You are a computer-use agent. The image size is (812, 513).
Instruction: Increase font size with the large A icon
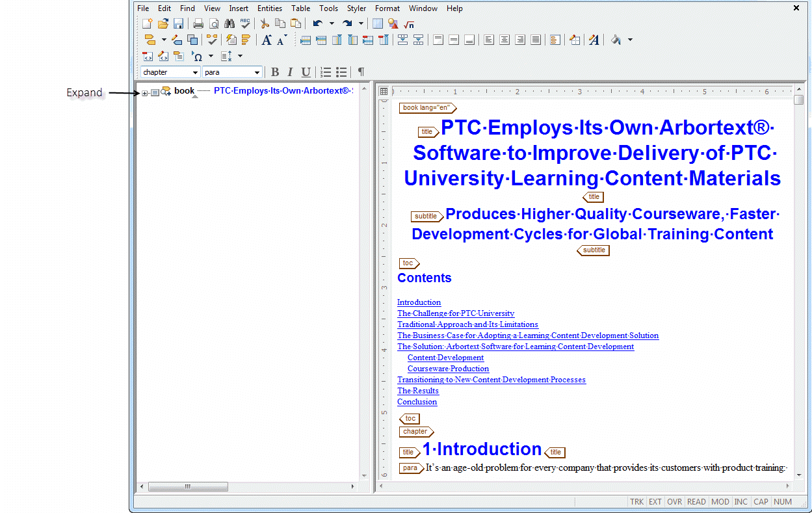[267, 40]
